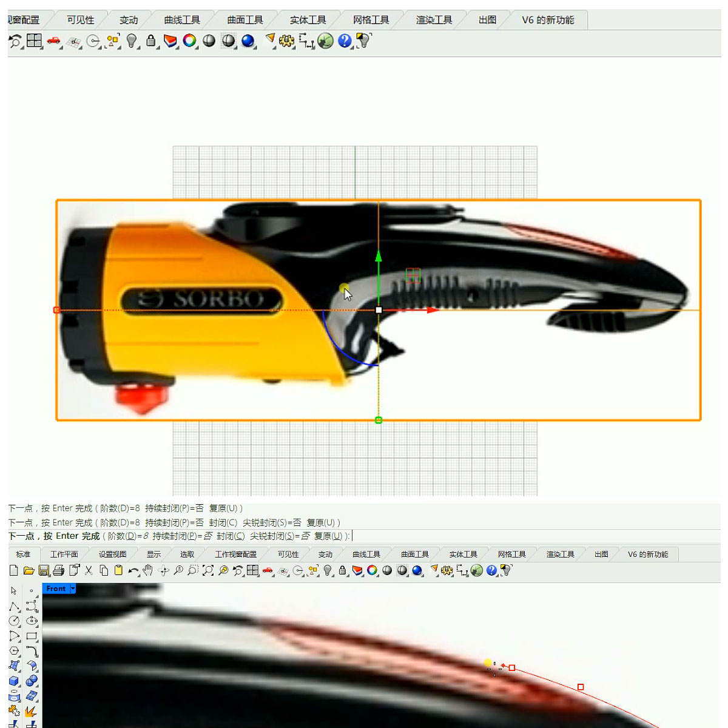Switch to the 显示 tab
This screenshot has height=728, width=728.
(x=154, y=554)
